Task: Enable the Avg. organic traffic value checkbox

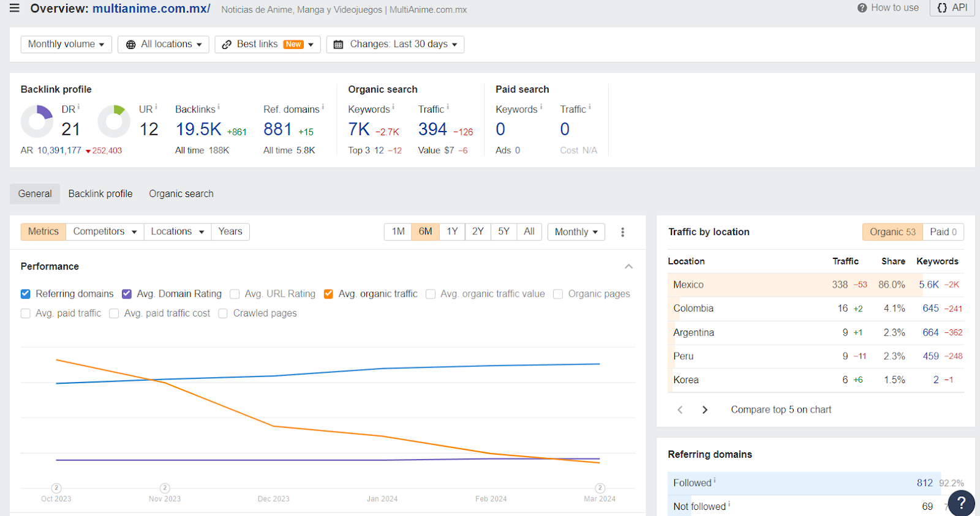Action: [431, 294]
